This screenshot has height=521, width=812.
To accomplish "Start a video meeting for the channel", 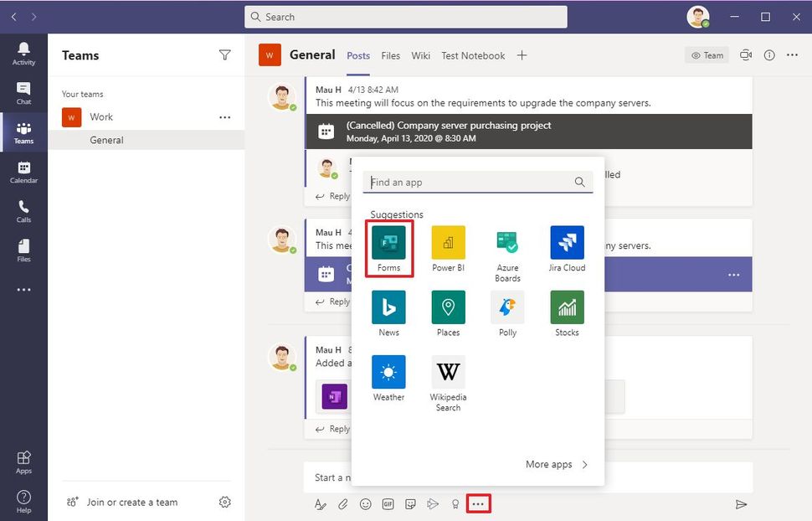I will click(x=745, y=54).
